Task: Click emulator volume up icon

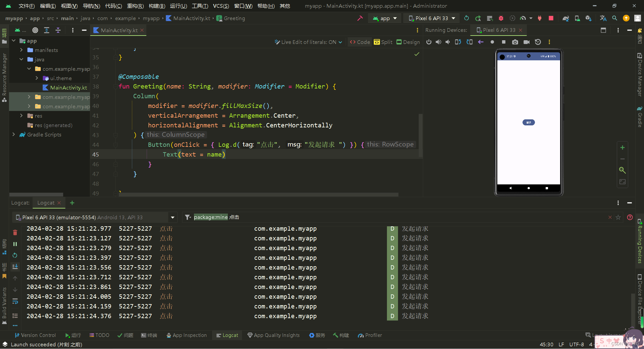Action: click(438, 42)
